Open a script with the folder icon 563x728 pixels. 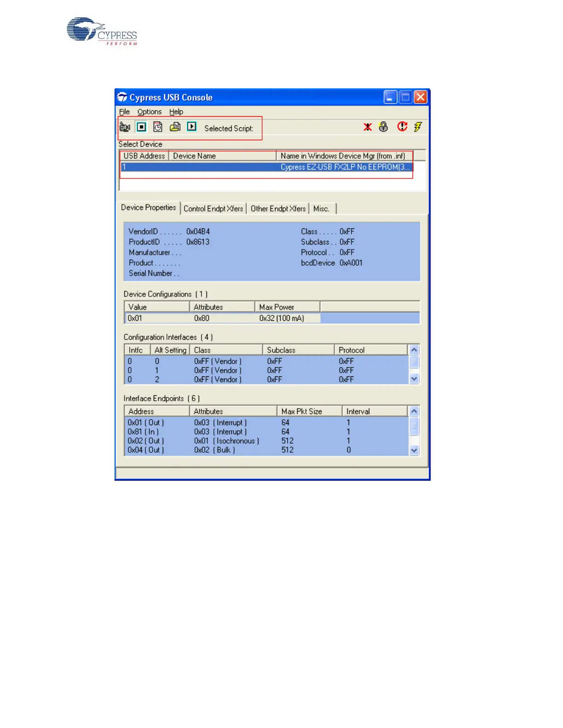tap(175, 127)
